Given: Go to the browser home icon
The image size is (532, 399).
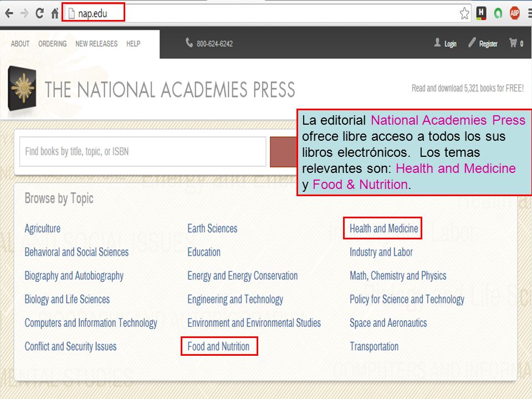Looking at the screenshot, I should click(x=55, y=13).
